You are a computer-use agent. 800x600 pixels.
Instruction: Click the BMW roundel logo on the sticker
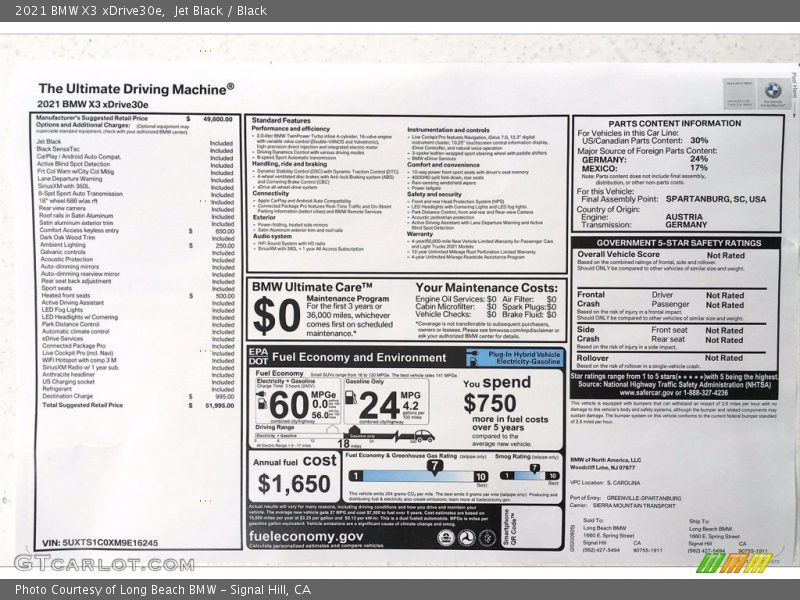click(x=773, y=91)
